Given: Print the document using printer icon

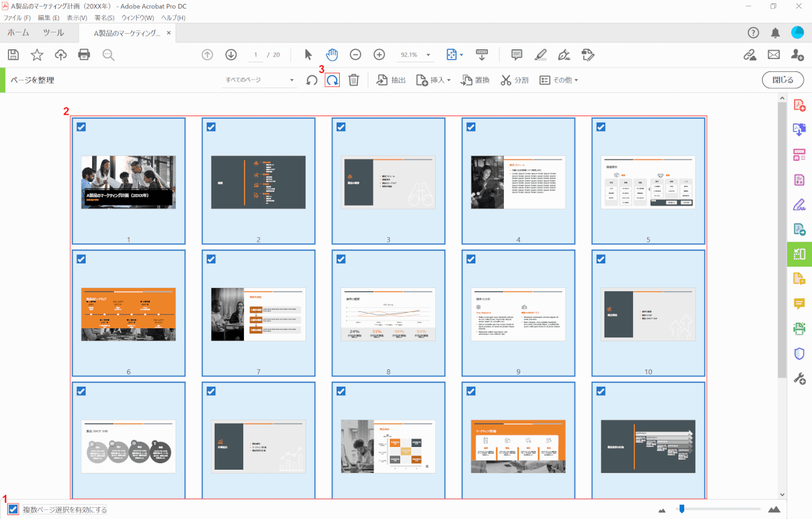Looking at the screenshot, I should click(84, 55).
